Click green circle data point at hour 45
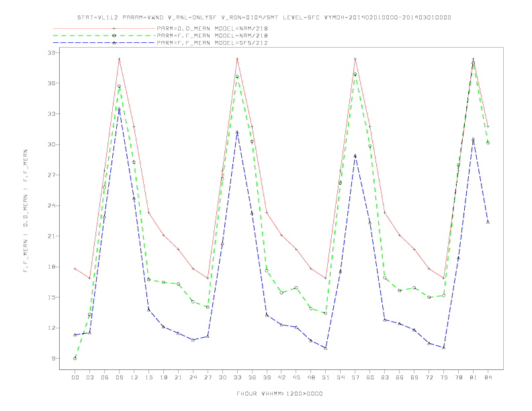 [x=296, y=288]
